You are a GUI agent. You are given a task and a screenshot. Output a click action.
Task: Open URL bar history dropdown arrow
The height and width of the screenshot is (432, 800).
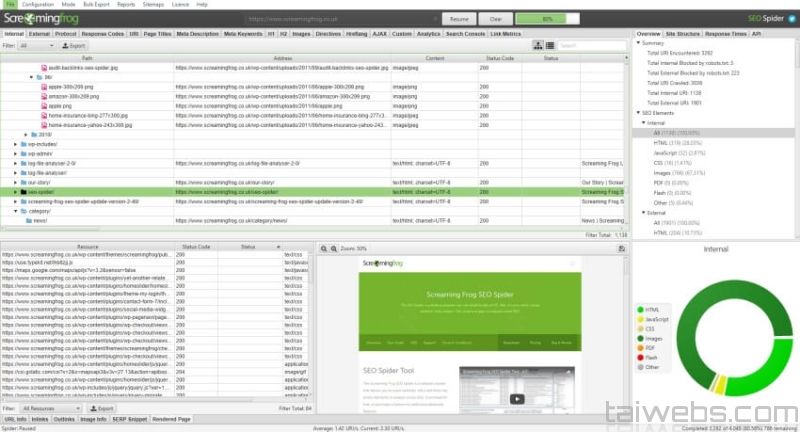436,19
